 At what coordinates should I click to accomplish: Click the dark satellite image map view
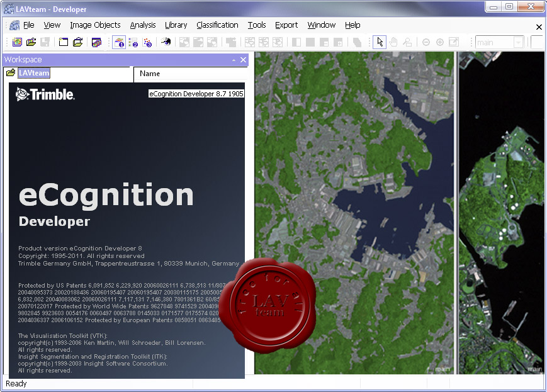point(502,213)
